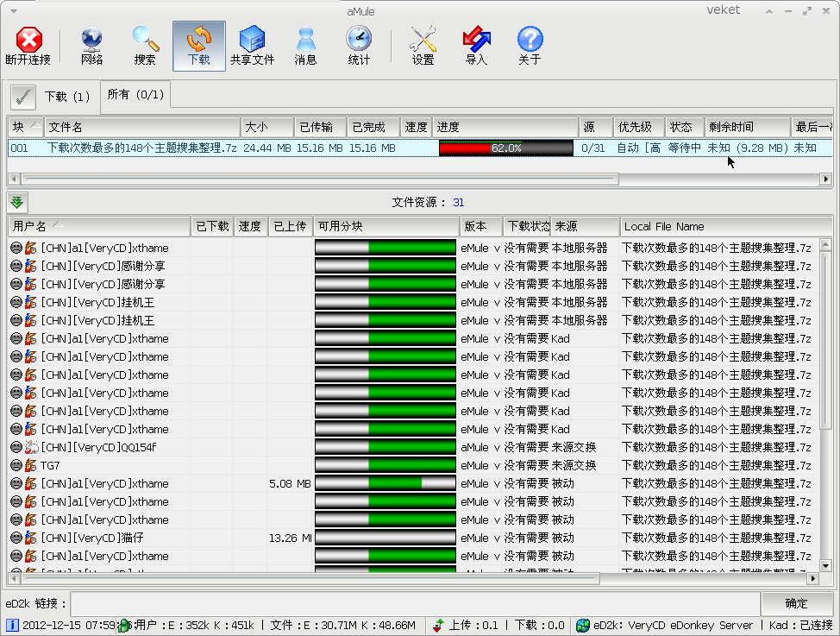
Task: Sort downloads by 速度 column header
Action: (x=417, y=127)
